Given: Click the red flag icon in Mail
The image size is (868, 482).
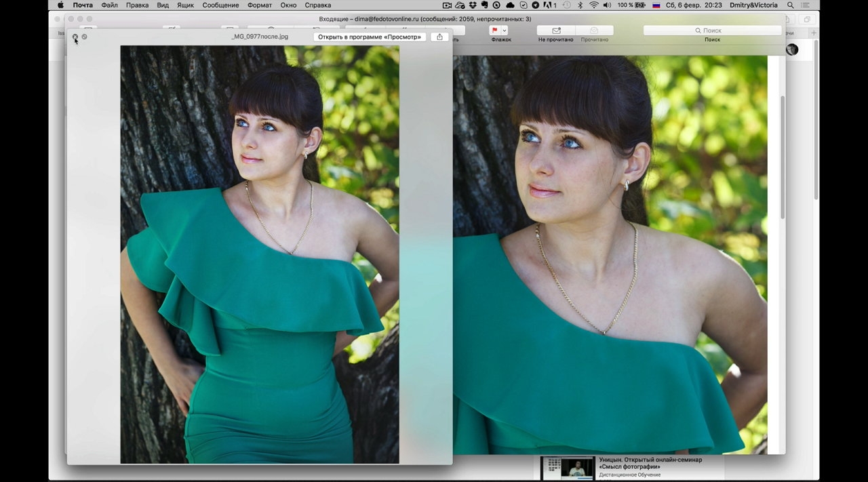Looking at the screenshot, I should [494, 31].
